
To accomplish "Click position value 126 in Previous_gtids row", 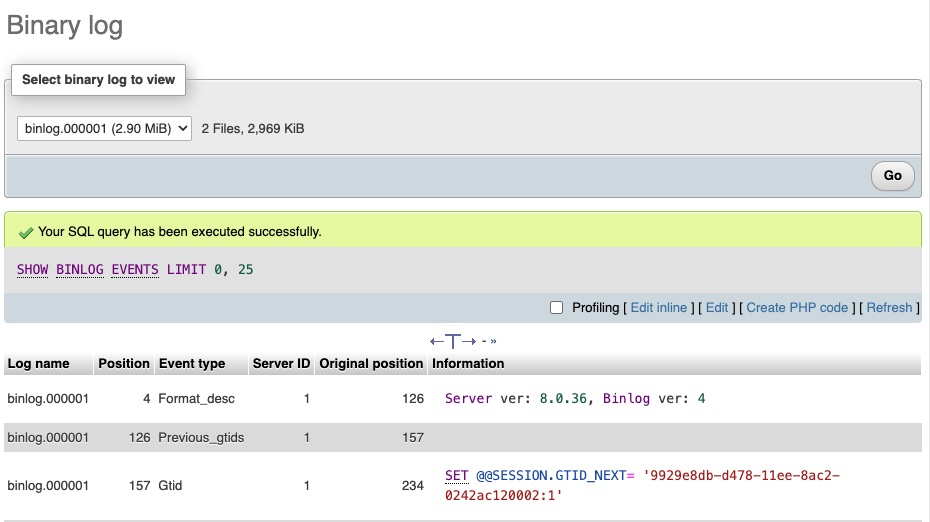I will coord(139,438).
